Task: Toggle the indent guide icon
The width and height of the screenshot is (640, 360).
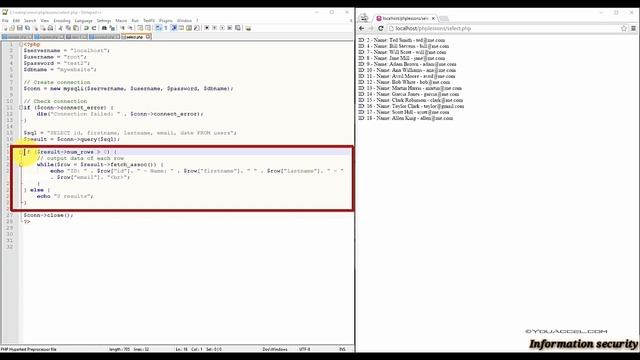Action: click(x=174, y=28)
